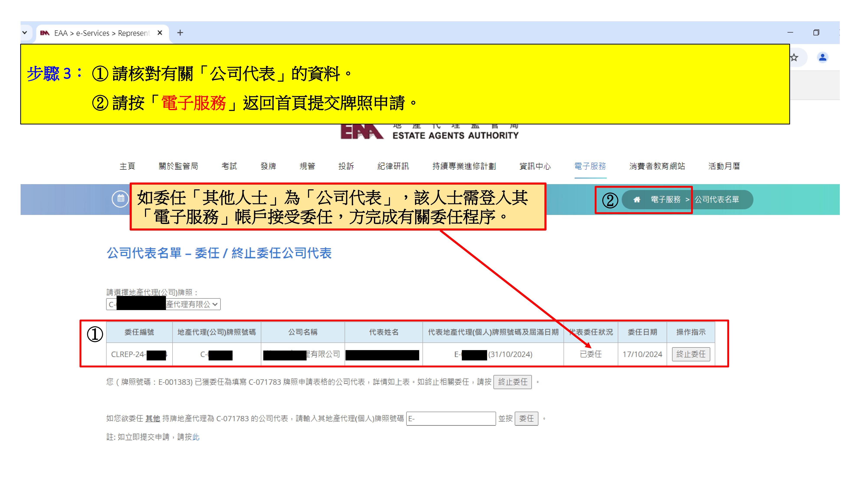Open the 電子服務 navigation menu
The height and width of the screenshot is (488, 868).
pyautogui.click(x=590, y=166)
